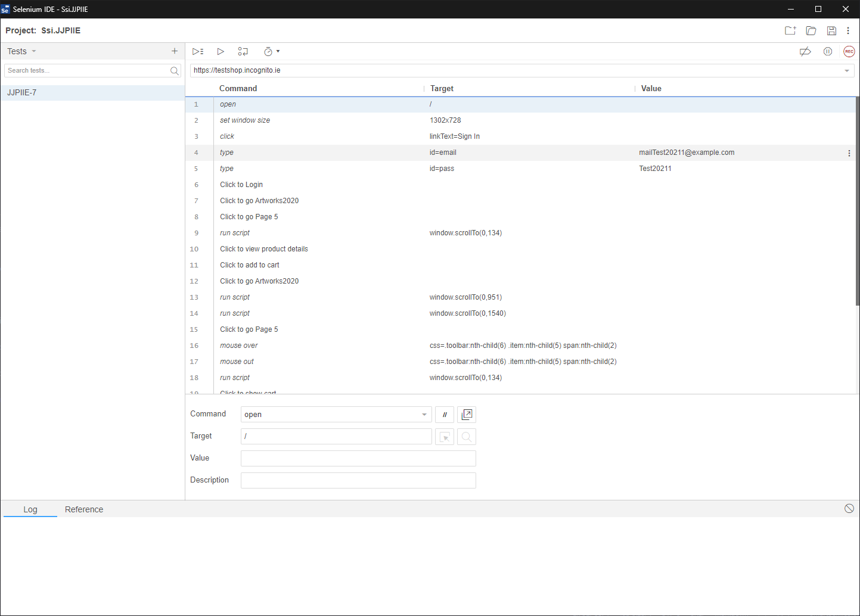Open project more options menu
Viewport: 860px width, 616px height.
(848, 30)
